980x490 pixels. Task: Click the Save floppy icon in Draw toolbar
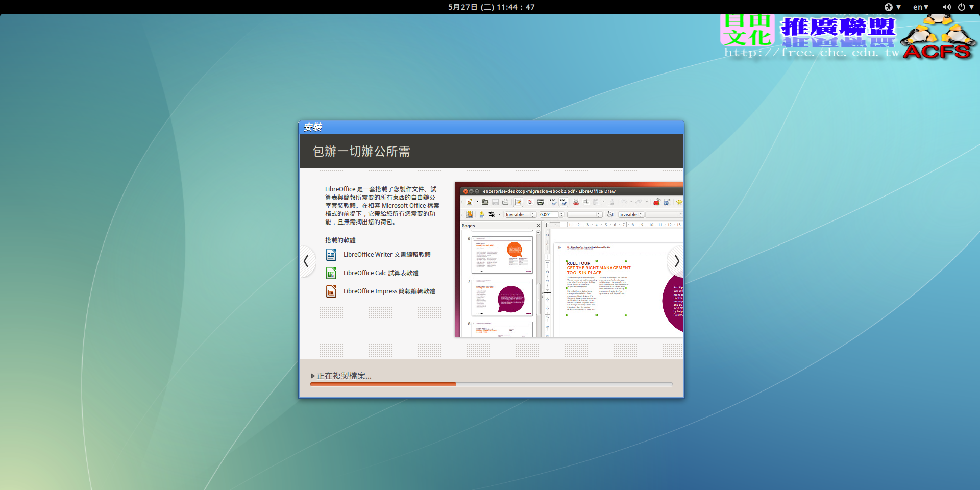click(495, 202)
